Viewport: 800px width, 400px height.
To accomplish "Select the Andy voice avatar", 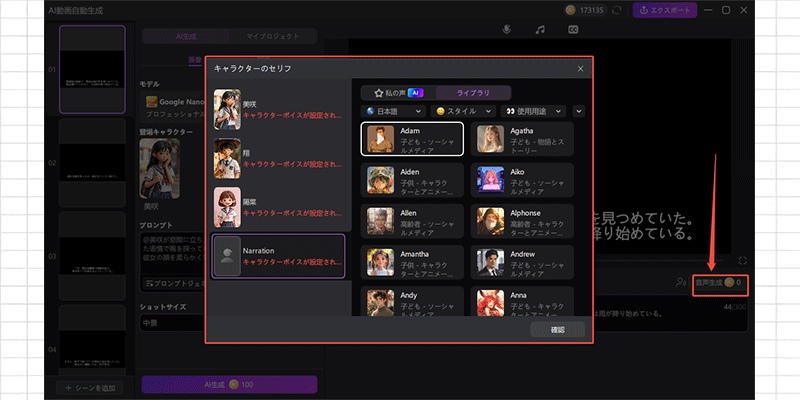I will click(x=381, y=303).
